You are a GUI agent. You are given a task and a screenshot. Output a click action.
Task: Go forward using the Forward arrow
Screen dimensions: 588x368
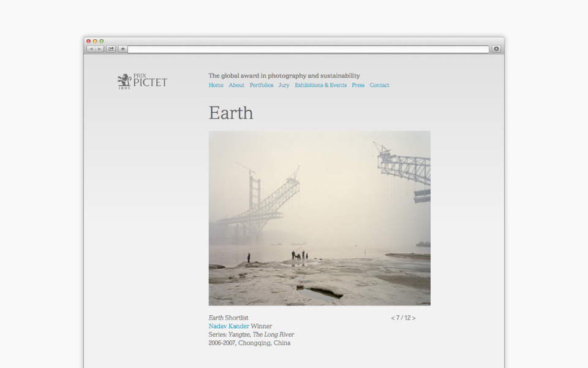coord(99,48)
